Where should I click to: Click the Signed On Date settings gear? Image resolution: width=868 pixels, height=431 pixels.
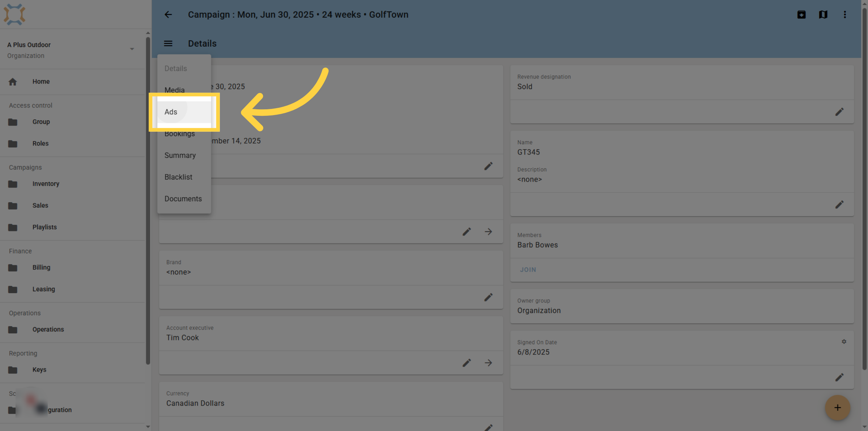pyautogui.click(x=844, y=342)
